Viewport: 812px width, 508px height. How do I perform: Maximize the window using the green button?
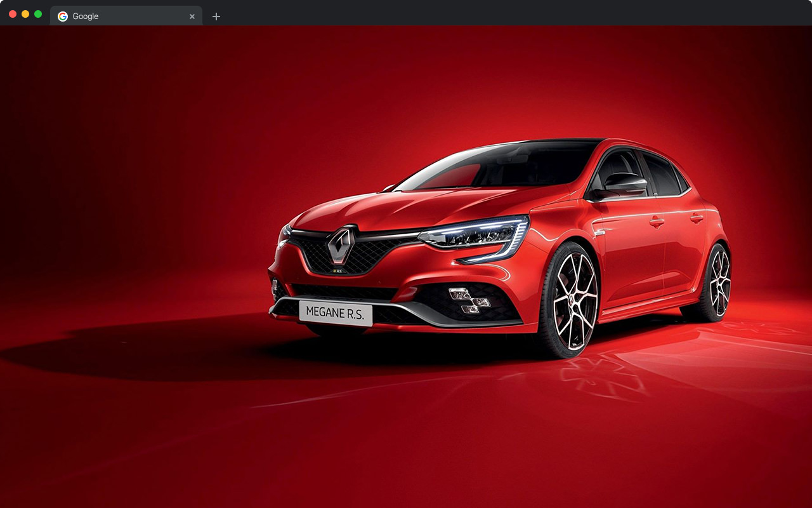(x=38, y=14)
